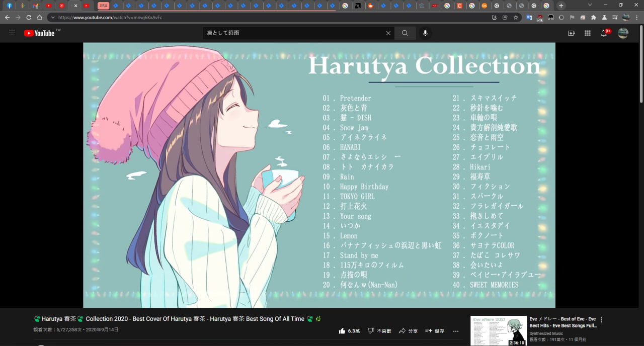The width and height of the screenshot is (644, 346).
Task: Open options menu for Eve medley recommendation
Action: pos(601,320)
